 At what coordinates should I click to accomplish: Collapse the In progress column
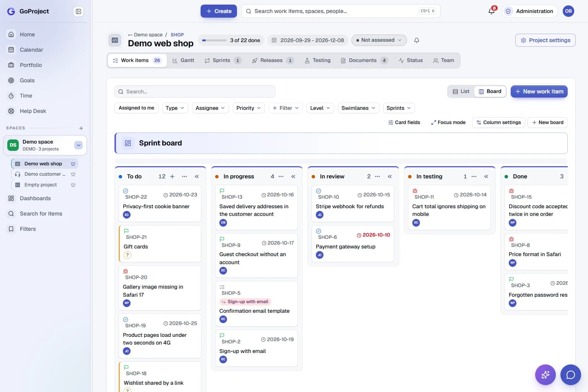click(293, 176)
